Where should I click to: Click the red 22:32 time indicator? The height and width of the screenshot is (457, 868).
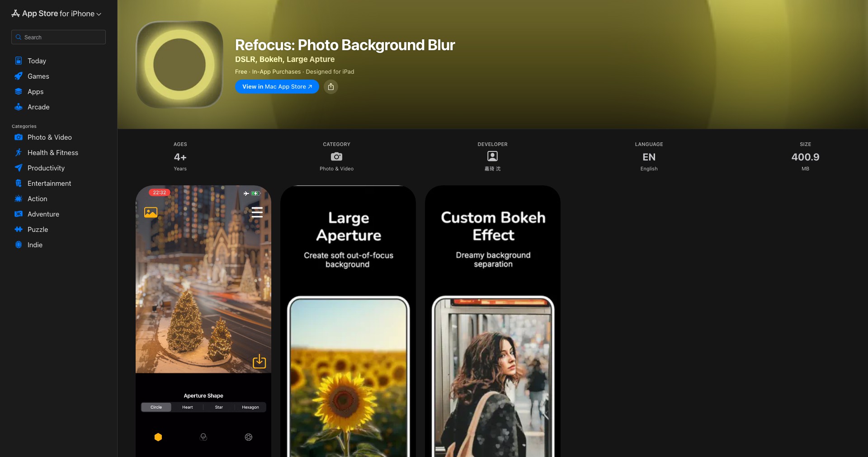click(160, 193)
